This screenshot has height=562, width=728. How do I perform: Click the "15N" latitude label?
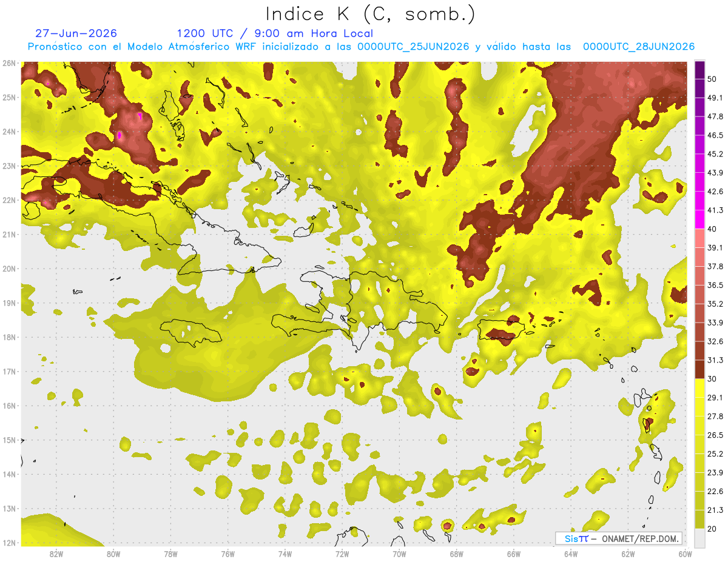click(x=8, y=440)
